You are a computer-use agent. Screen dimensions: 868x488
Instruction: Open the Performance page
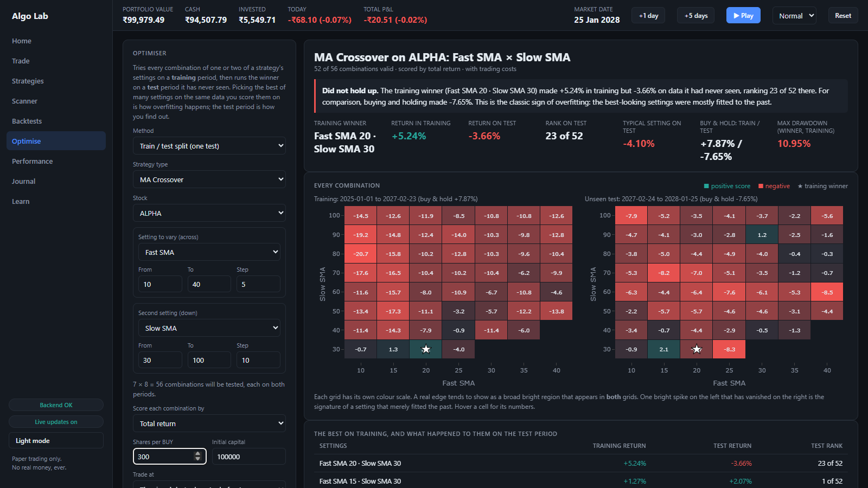(x=56, y=161)
